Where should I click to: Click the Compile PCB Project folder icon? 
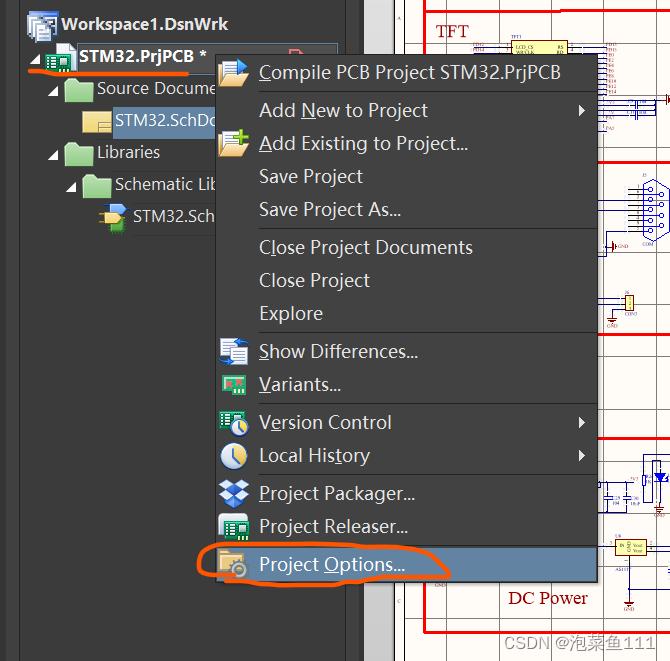tap(233, 73)
